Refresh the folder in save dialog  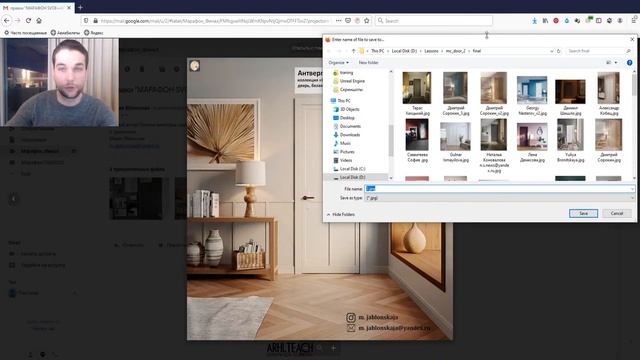[x=559, y=51]
